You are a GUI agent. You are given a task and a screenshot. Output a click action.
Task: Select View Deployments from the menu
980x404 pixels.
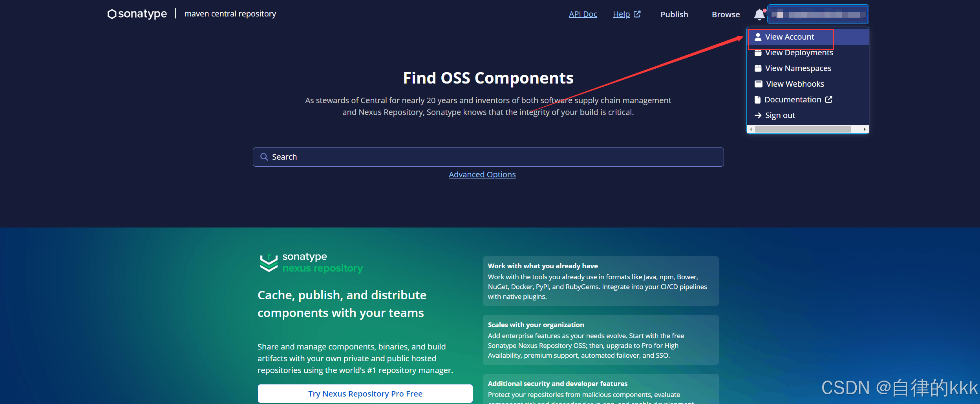(808, 53)
